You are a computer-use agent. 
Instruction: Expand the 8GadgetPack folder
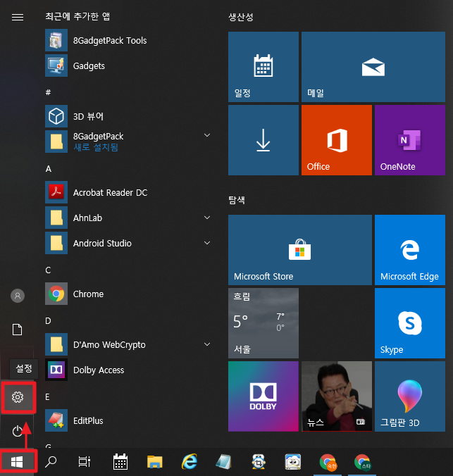128,142
